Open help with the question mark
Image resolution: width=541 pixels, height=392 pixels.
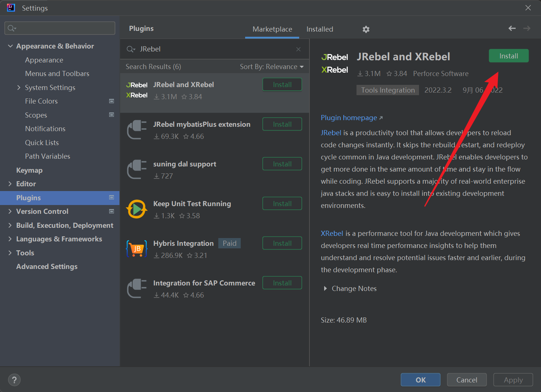pos(14,380)
